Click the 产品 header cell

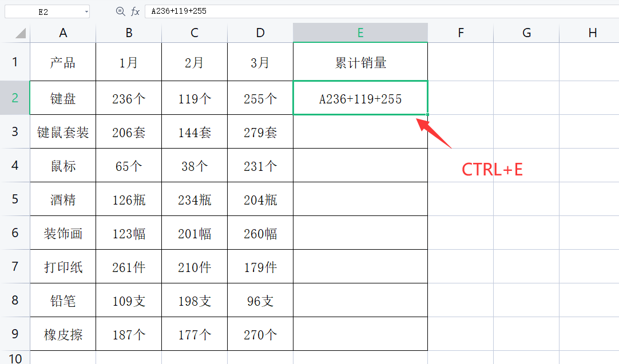[63, 62]
